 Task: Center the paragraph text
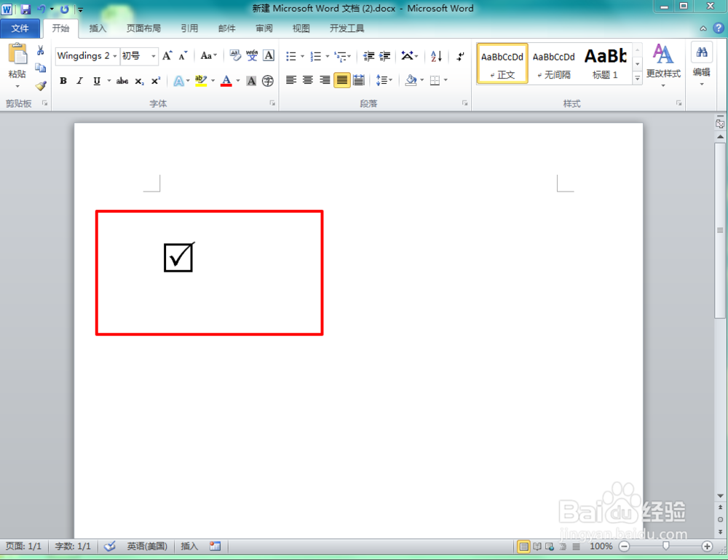click(x=308, y=80)
